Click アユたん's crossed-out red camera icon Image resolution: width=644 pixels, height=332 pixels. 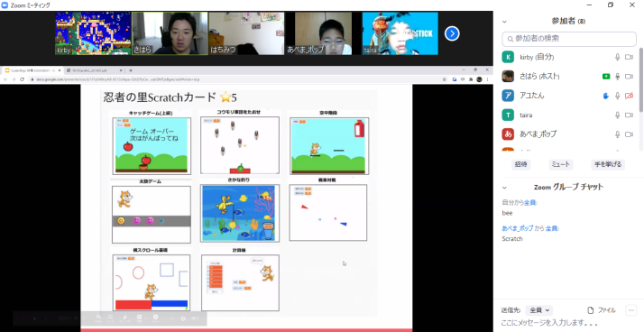coord(629,96)
